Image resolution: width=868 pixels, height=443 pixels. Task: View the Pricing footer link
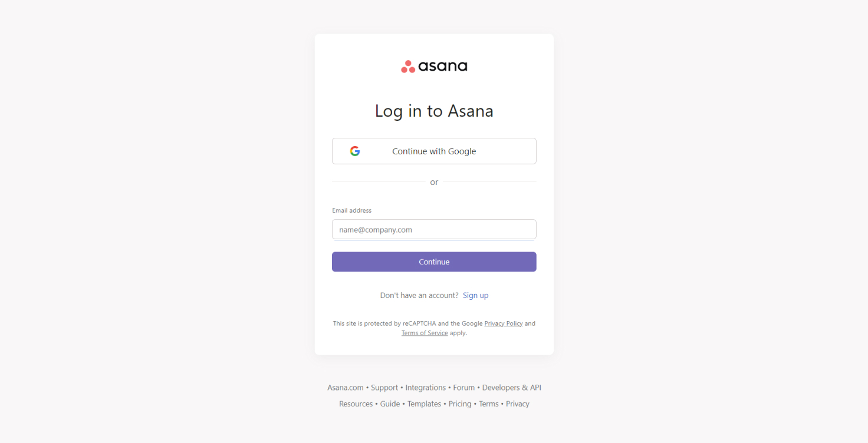pos(460,404)
